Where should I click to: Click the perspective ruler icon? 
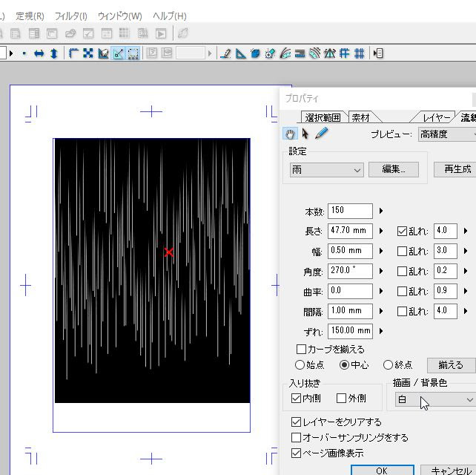click(x=329, y=53)
